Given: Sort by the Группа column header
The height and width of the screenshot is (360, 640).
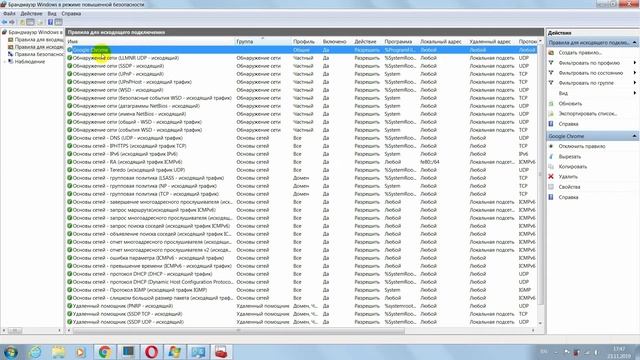Looking at the screenshot, I should [263, 42].
